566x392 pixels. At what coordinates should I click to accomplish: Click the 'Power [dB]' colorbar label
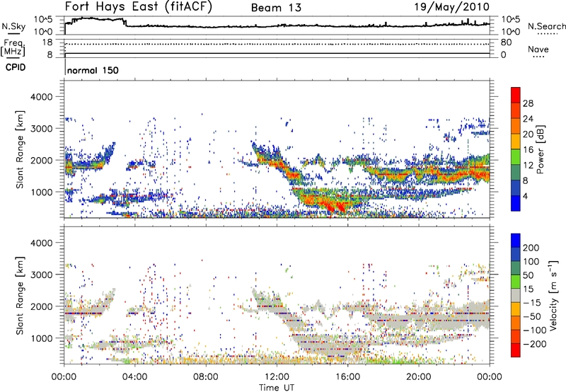(x=540, y=149)
